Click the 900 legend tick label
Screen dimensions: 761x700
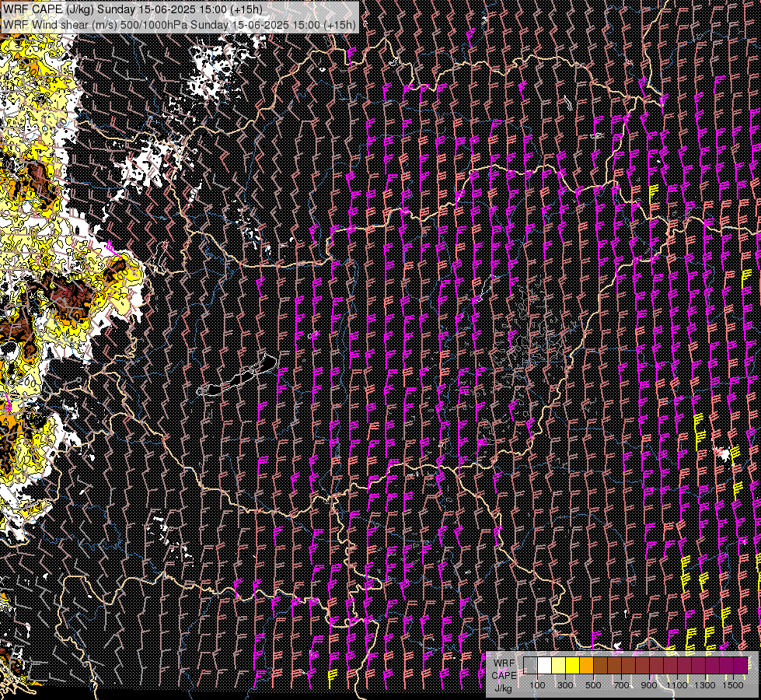tap(649, 685)
